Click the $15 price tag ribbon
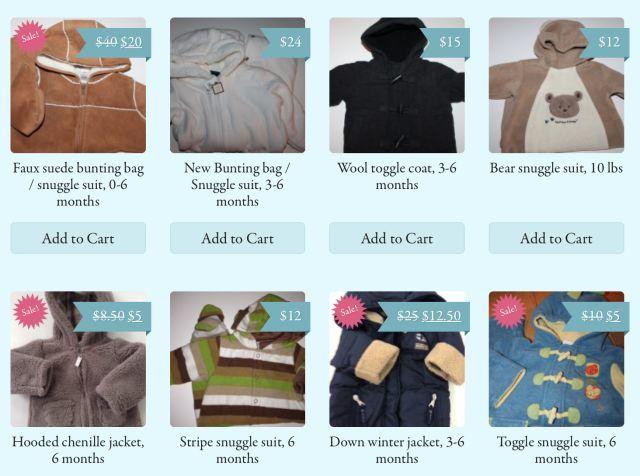This screenshot has width=640, height=476. pos(446,42)
